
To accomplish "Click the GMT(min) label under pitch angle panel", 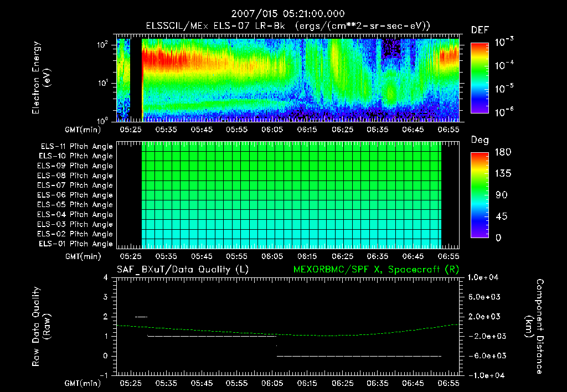I will click(83, 257).
